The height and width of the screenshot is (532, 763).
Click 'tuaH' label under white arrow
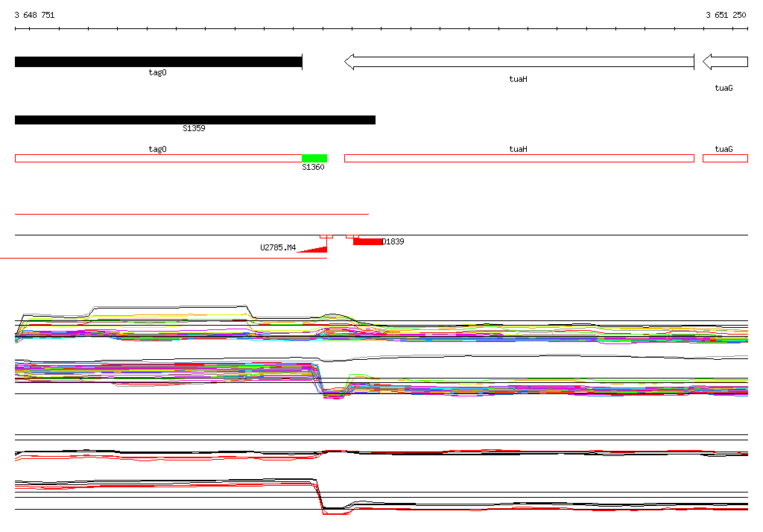click(519, 79)
